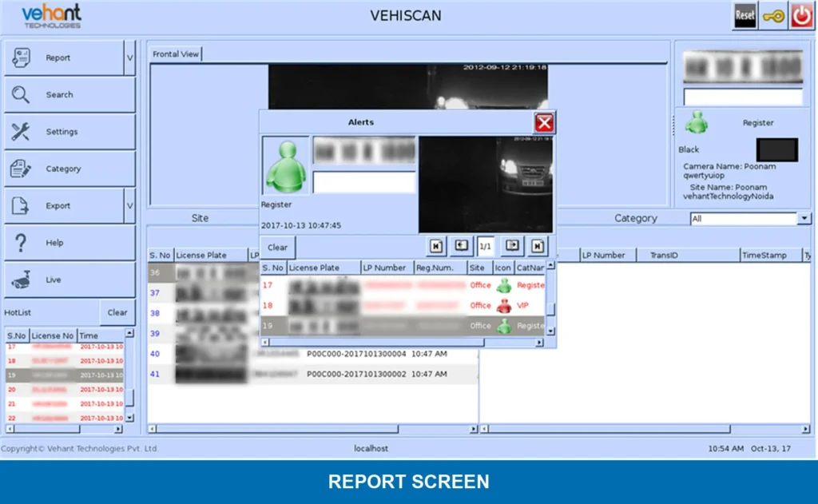The width and height of the screenshot is (818, 504).
Task: Click the red power button icon
Action: (x=801, y=15)
